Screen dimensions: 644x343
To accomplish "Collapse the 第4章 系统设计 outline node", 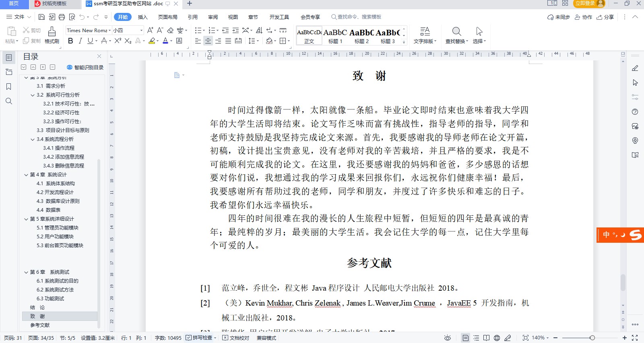I will pyautogui.click(x=26, y=175).
